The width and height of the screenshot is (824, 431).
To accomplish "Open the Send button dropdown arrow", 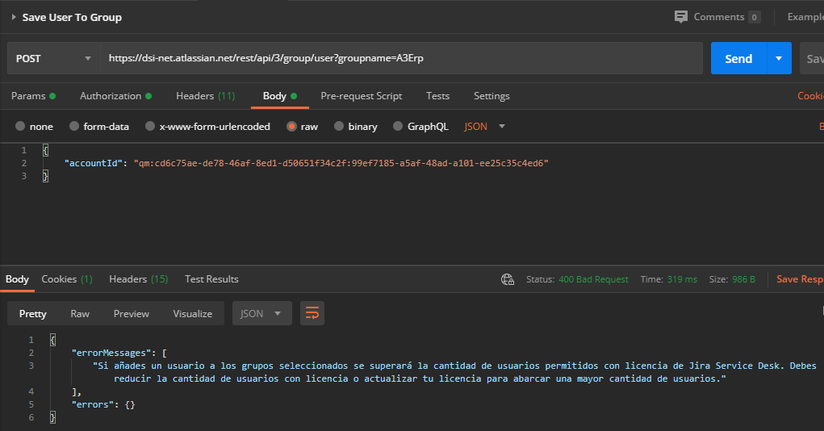I will coord(779,58).
